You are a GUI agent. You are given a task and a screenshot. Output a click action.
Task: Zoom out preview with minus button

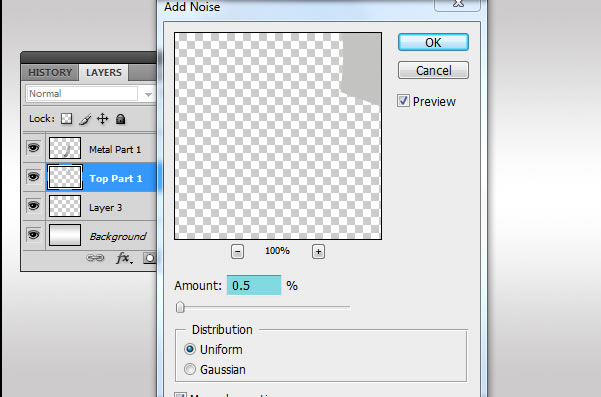pos(237,252)
